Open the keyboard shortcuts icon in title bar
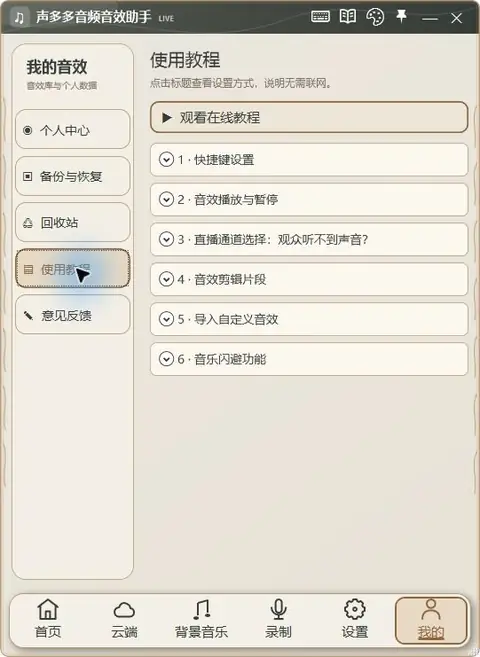Screen dimensions: 480x657 tap(320, 17)
